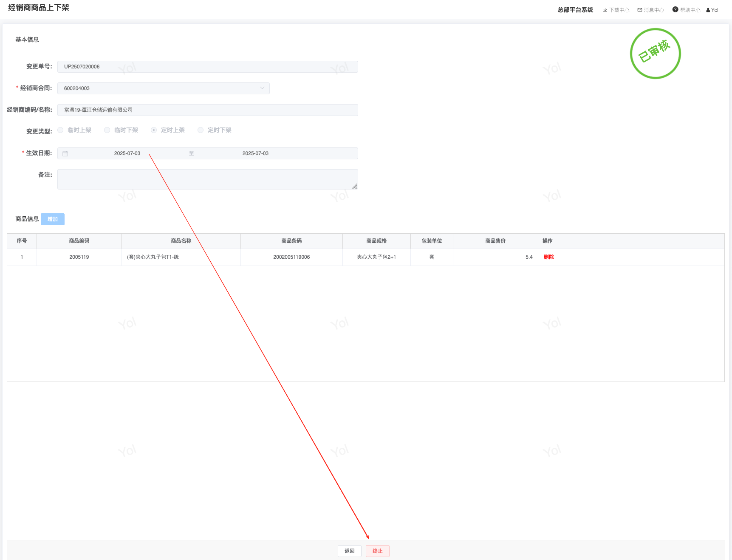This screenshot has width=732, height=560.
Task: Click the 商品规格 column header
Action: 377,241
